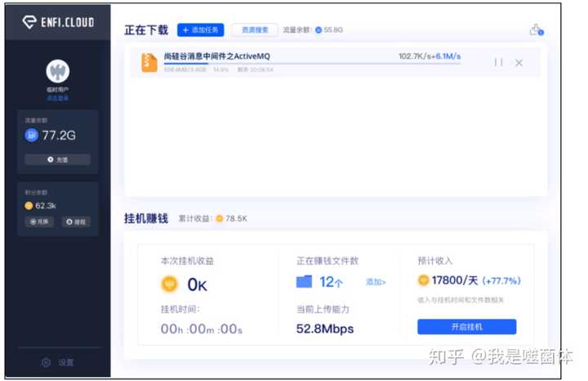Click the 12个 earning files count
The width and height of the screenshot is (588, 381).
pyautogui.click(x=331, y=282)
